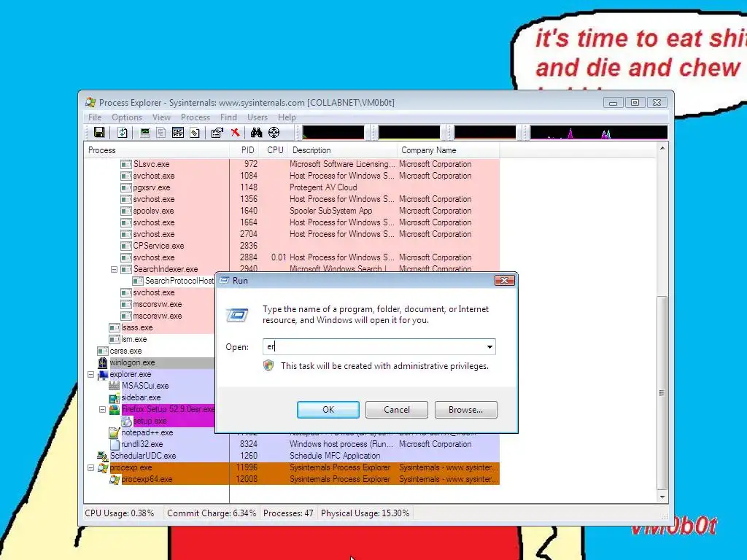747x560 pixels.
Task: Select the lsass.exe process row
Action: [150, 327]
